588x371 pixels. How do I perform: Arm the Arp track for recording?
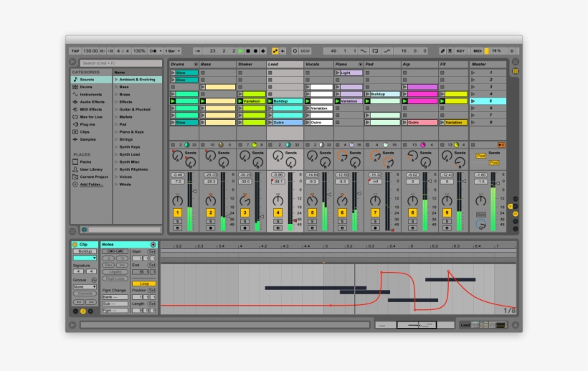(412, 228)
